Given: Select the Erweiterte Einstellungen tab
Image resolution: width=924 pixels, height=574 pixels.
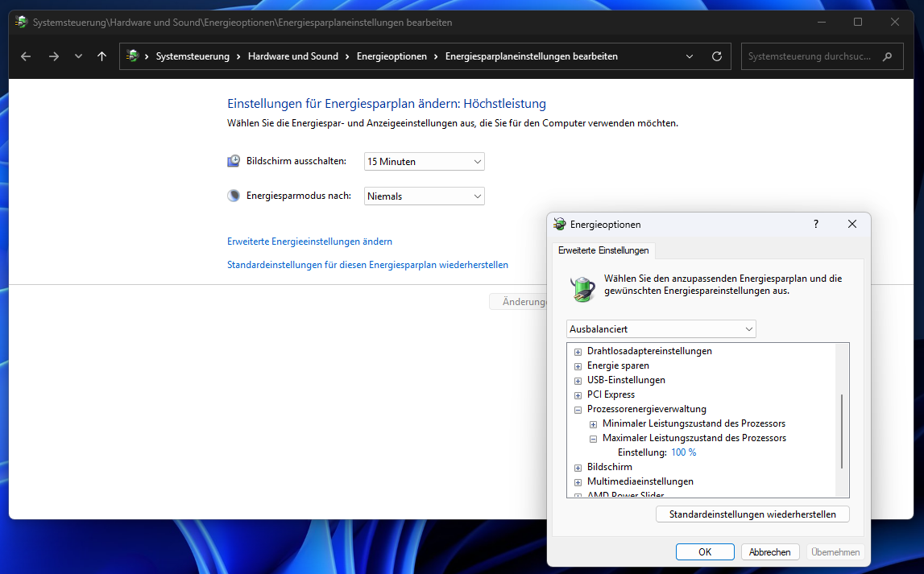Looking at the screenshot, I should [x=603, y=250].
